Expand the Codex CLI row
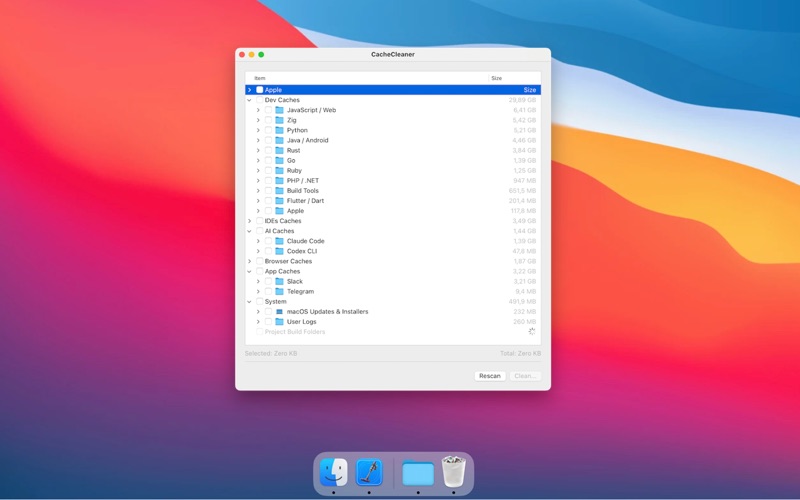800x500 pixels. coord(258,251)
